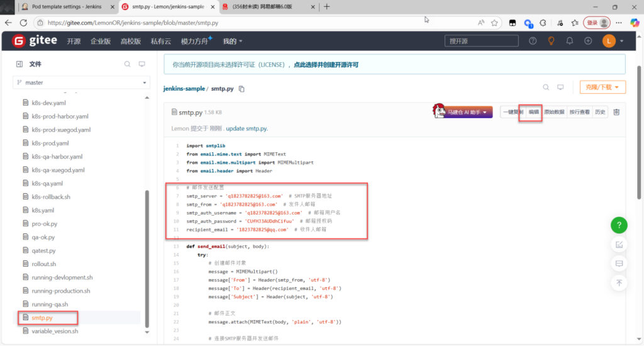The height and width of the screenshot is (346, 644).
Task: Open the 我的 menu in navigation bar
Action: click(232, 42)
